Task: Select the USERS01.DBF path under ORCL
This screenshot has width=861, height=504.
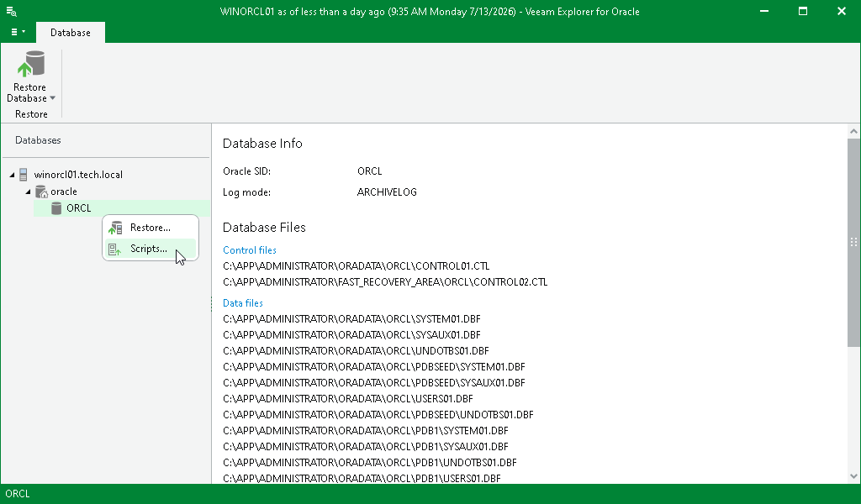Action: click(x=348, y=399)
